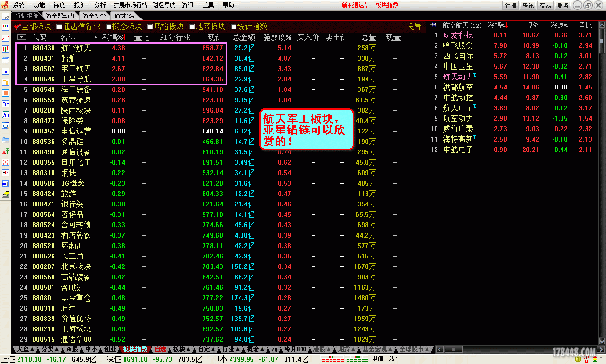Viewport: 606px width, 364px height.
Task: Click the orange 自 self-select icon
Action: pyautogui.click(x=5, y=93)
